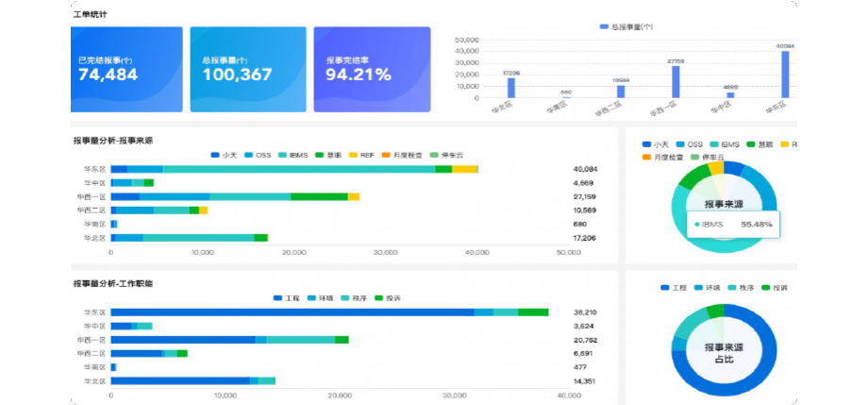Toggle 工程 legend in 工作职能 bar chart
Image resolution: width=868 pixels, height=405 pixels.
(x=285, y=297)
